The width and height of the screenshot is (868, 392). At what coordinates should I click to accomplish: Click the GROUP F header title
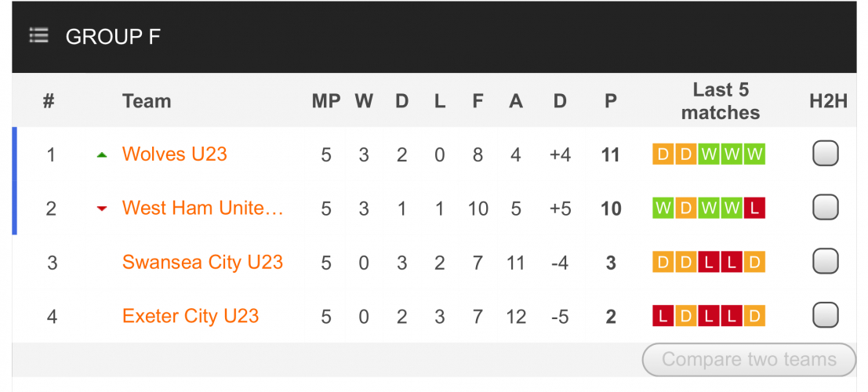tap(113, 37)
